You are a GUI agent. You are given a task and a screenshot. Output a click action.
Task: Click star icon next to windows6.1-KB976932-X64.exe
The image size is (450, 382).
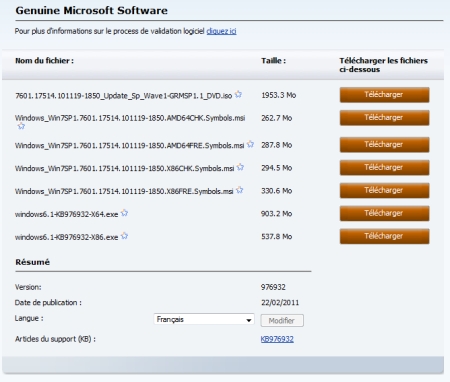(x=124, y=213)
